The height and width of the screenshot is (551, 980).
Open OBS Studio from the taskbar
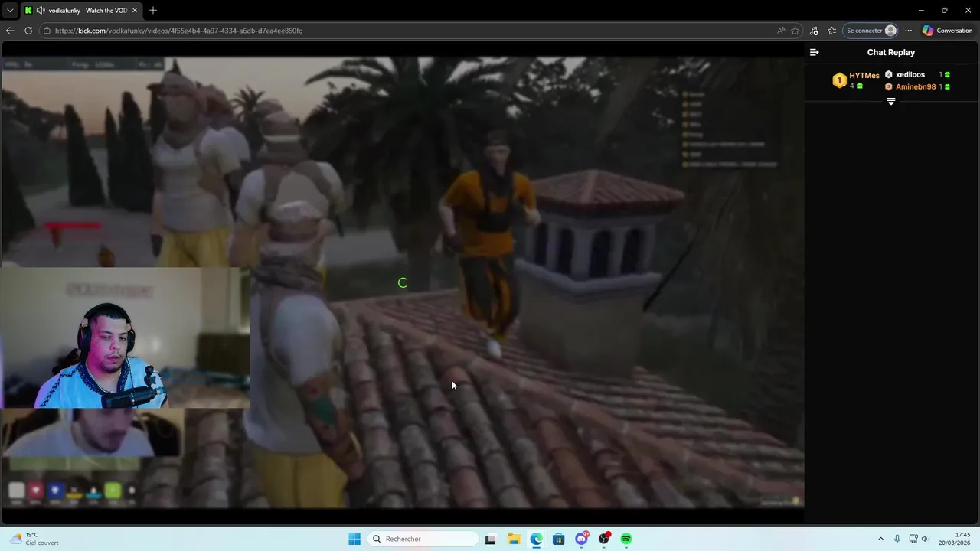[x=604, y=539]
